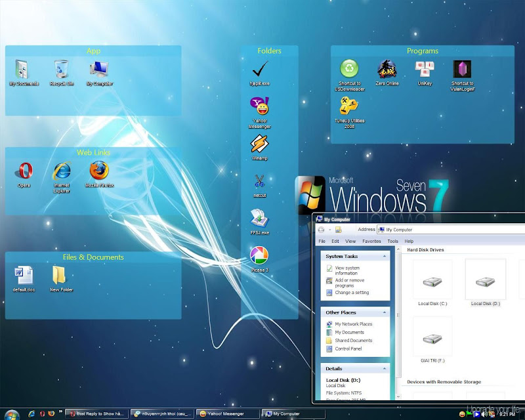Image resolution: width=525 pixels, height=420 pixels.
Task: Select Local Disk (C:) drive
Action: click(432, 283)
